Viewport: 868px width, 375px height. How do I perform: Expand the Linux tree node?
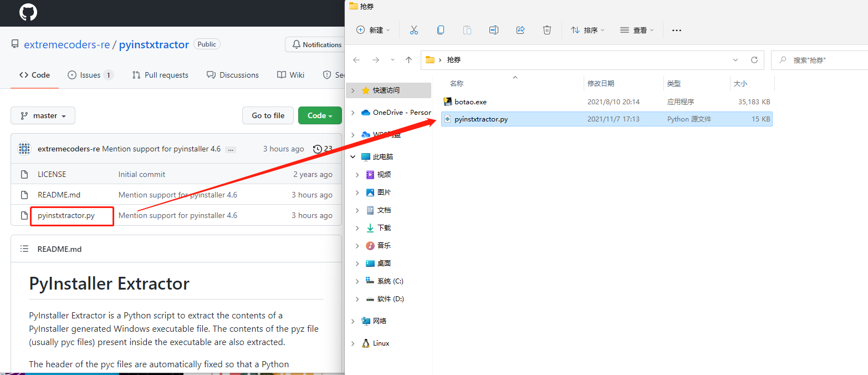[x=354, y=343]
